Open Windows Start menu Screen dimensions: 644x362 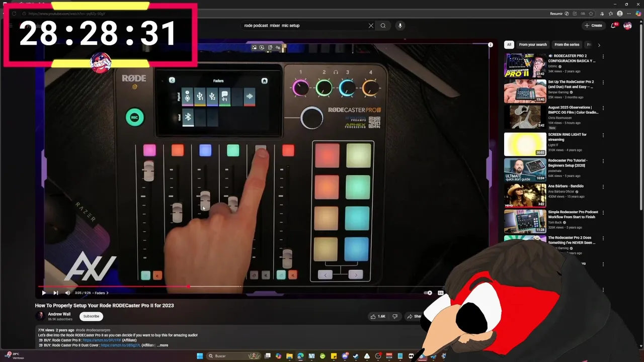[200, 356]
